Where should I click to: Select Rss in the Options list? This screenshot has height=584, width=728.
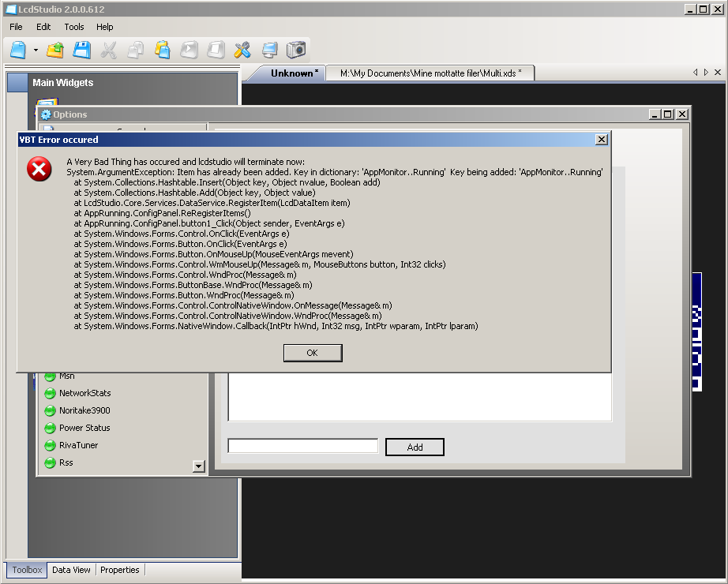click(66, 462)
